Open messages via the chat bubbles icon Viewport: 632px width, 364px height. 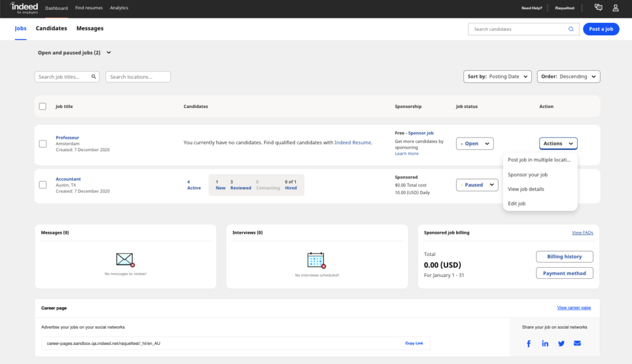click(x=597, y=8)
